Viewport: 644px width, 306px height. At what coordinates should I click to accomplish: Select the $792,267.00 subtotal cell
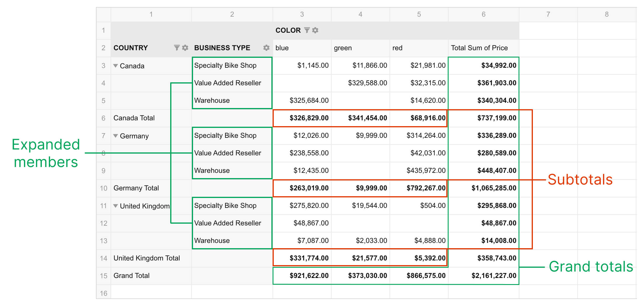tap(419, 188)
